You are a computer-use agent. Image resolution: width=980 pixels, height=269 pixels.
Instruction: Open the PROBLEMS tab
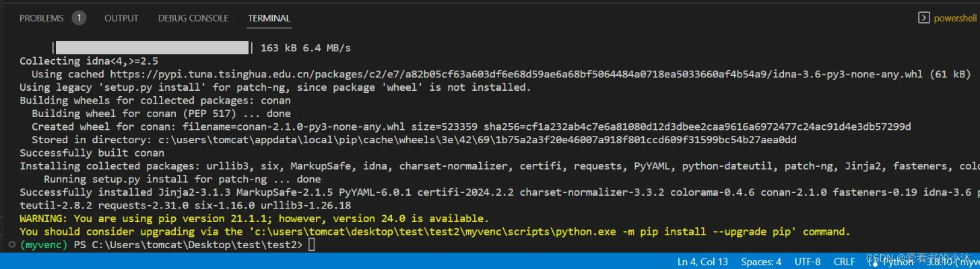[41, 18]
